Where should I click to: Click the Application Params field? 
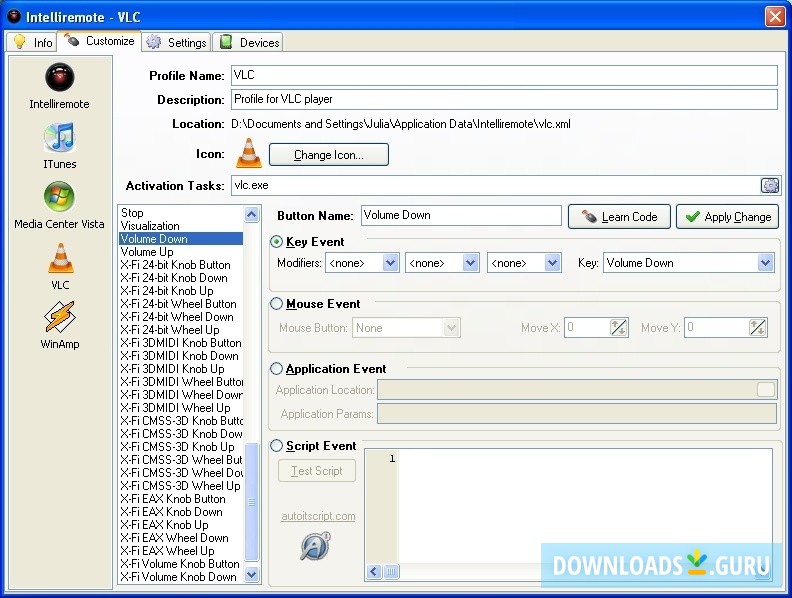(577, 414)
